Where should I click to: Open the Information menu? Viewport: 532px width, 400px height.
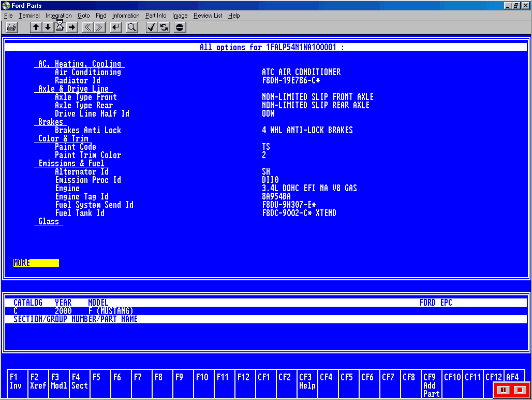click(x=126, y=16)
